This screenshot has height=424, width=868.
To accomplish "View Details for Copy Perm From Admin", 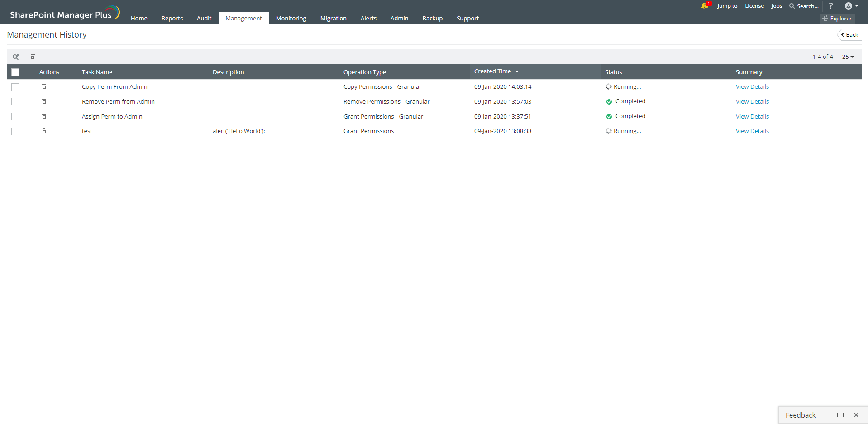I will (752, 86).
